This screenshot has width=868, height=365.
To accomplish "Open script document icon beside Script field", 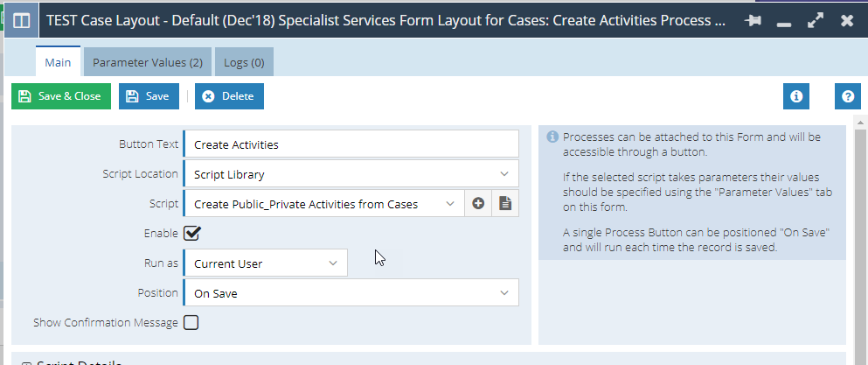I will tap(505, 204).
